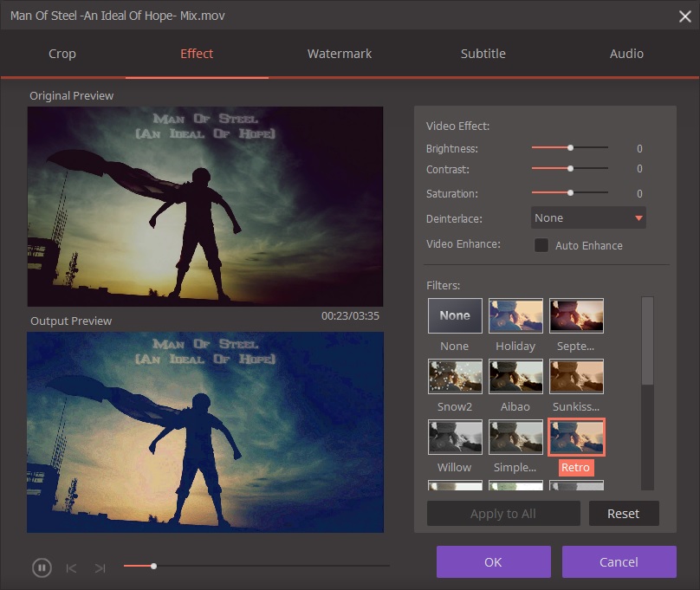Click the Saturation value 0
This screenshot has height=590, width=700.
pos(639,194)
